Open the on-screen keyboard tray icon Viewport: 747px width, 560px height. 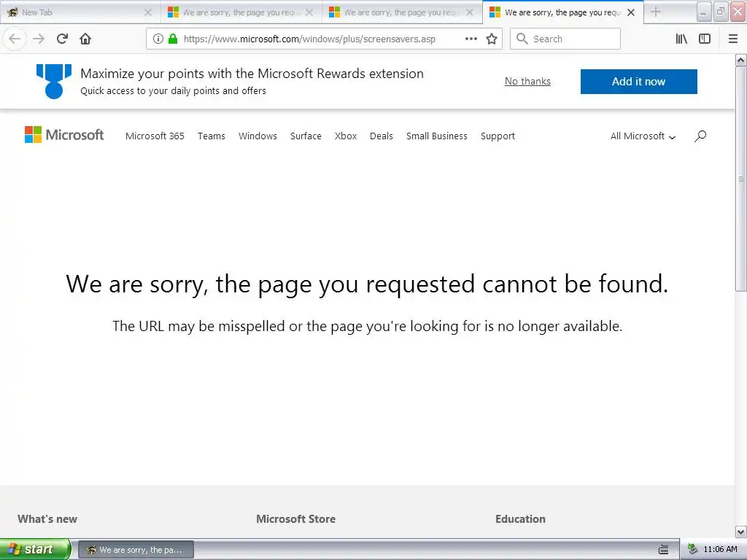tap(663, 550)
